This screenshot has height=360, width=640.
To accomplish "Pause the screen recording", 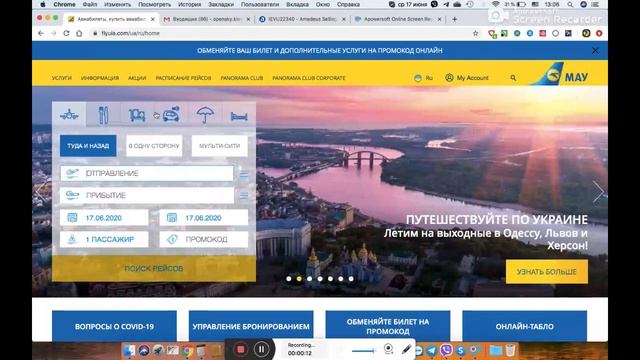I will [261, 349].
